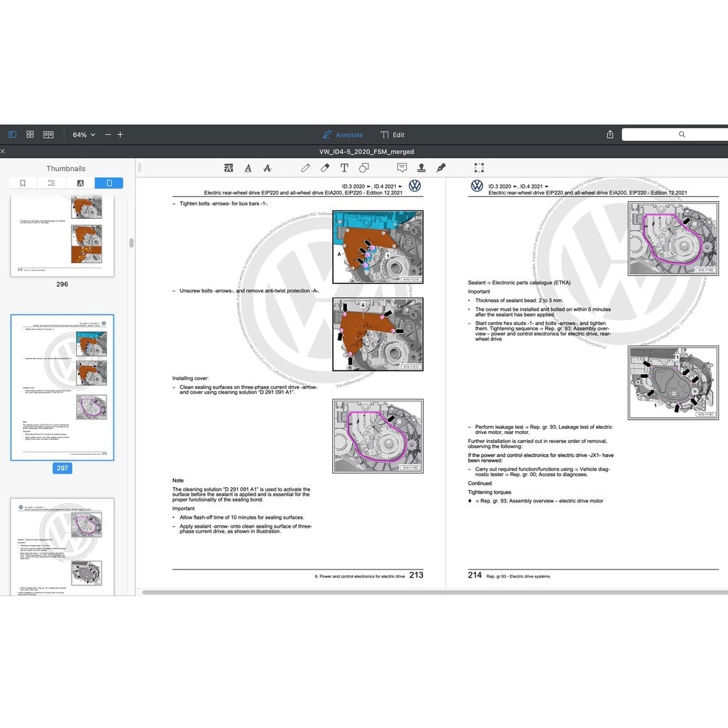Zoom out with the minus button
This screenshot has height=728, width=728.
pyautogui.click(x=108, y=135)
